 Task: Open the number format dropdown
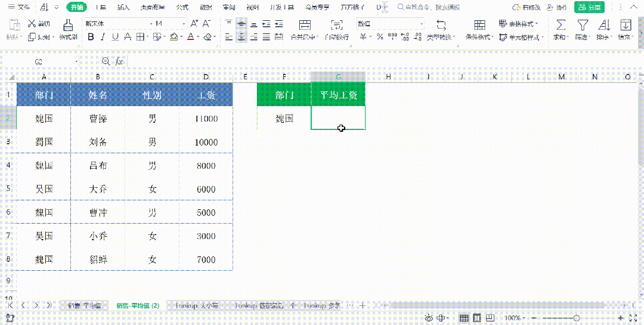pos(422,24)
